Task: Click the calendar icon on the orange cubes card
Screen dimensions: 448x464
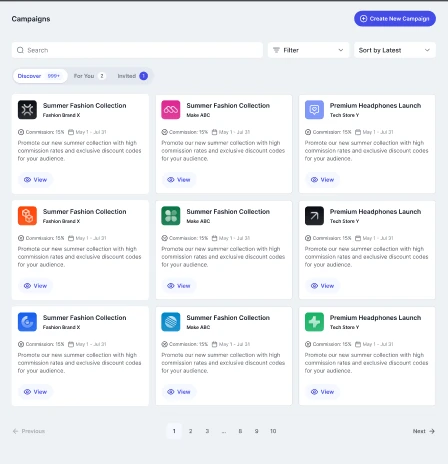Action: coord(71,238)
